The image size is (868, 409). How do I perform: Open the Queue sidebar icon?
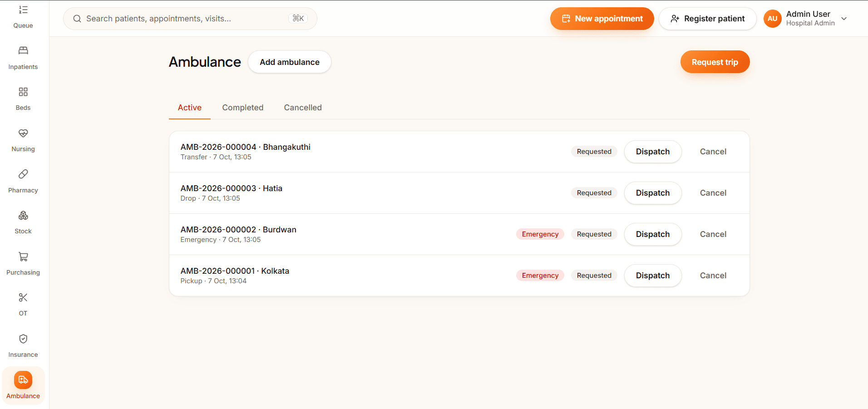click(x=23, y=10)
